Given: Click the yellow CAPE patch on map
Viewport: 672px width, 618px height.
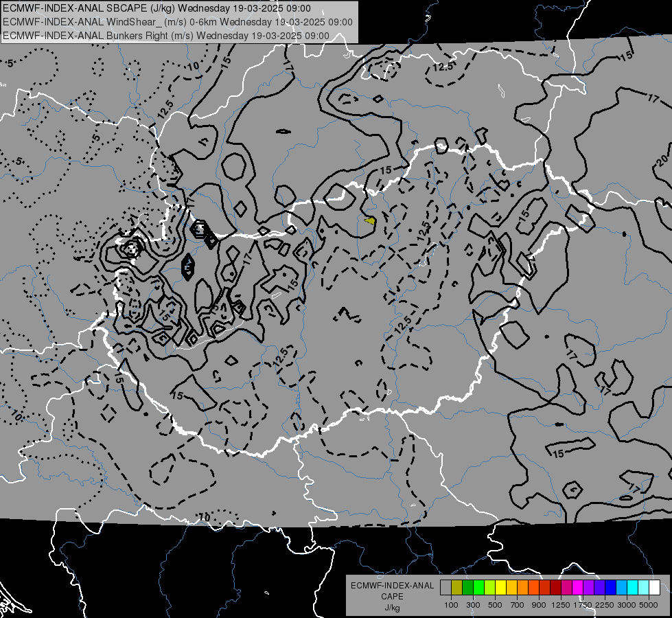Looking at the screenshot, I should (371, 221).
